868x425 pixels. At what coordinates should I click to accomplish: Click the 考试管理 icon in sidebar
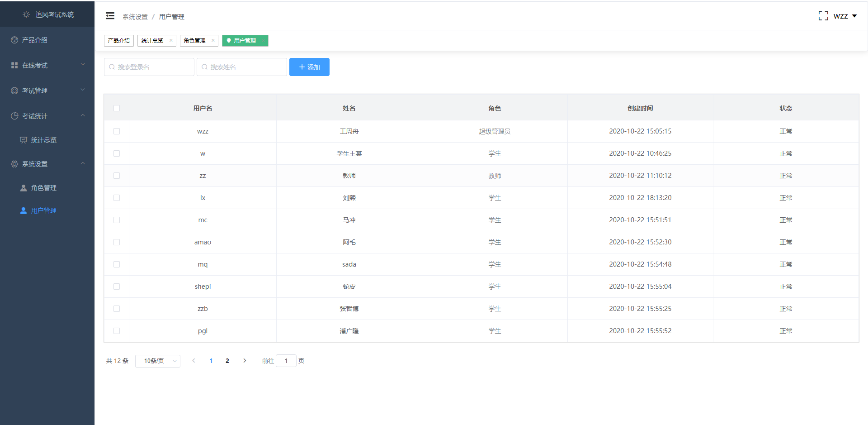(x=14, y=91)
